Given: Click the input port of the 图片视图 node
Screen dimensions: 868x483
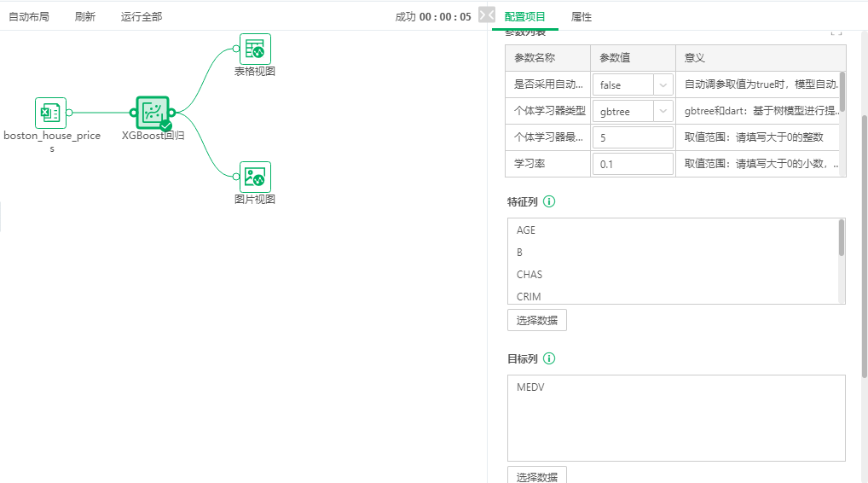Looking at the screenshot, I should pyautogui.click(x=236, y=177).
